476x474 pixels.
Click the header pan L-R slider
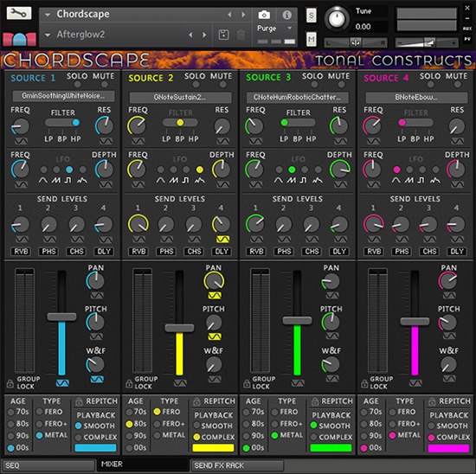tap(356, 42)
